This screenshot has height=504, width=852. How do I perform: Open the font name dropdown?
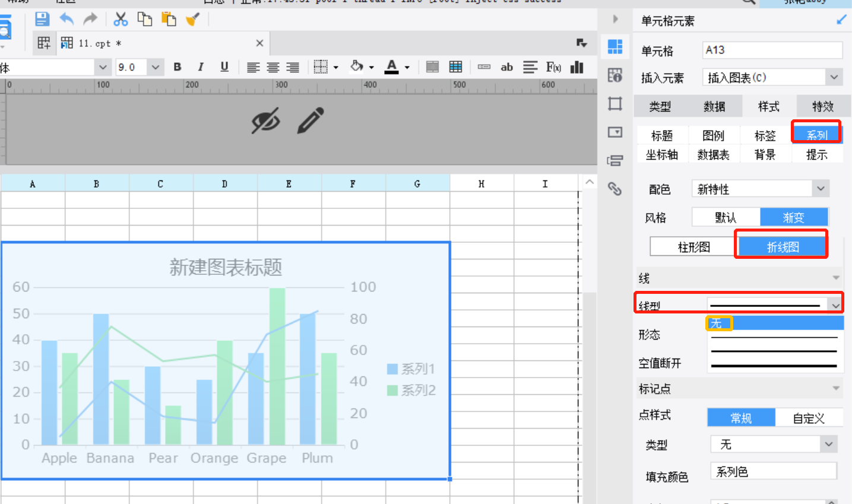(x=103, y=67)
